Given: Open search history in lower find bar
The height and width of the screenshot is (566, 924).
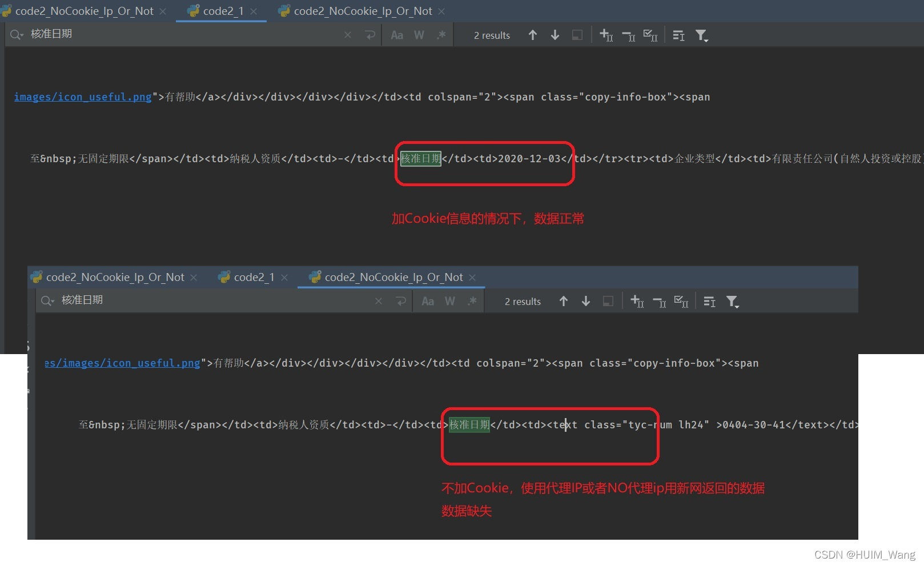Looking at the screenshot, I should [47, 301].
